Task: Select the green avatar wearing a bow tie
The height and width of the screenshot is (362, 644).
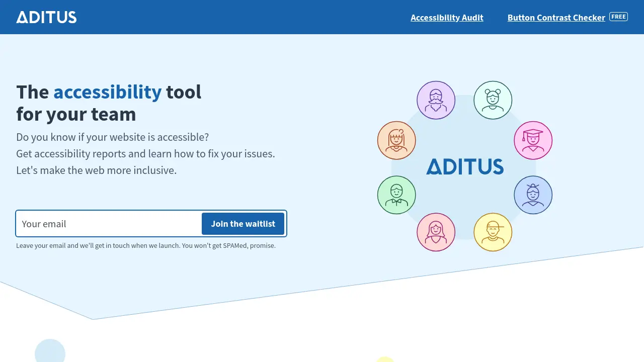Action: click(x=396, y=195)
